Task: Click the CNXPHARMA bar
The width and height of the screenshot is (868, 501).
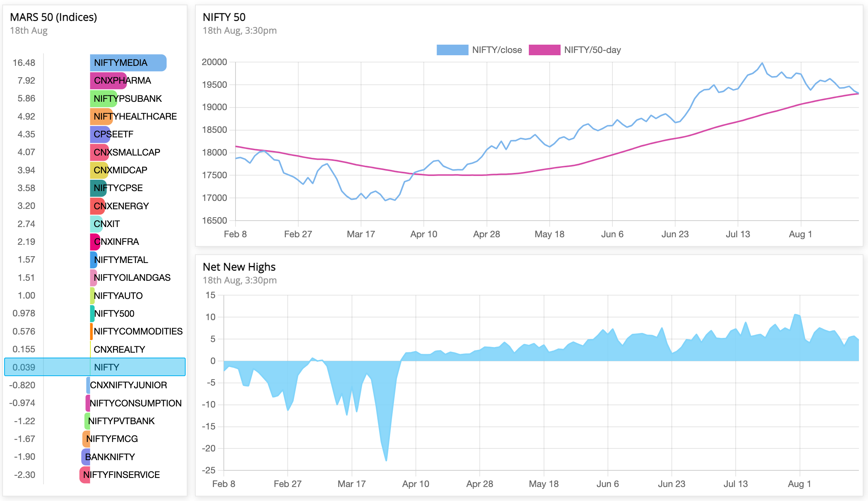Action: (x=108, y=81)
